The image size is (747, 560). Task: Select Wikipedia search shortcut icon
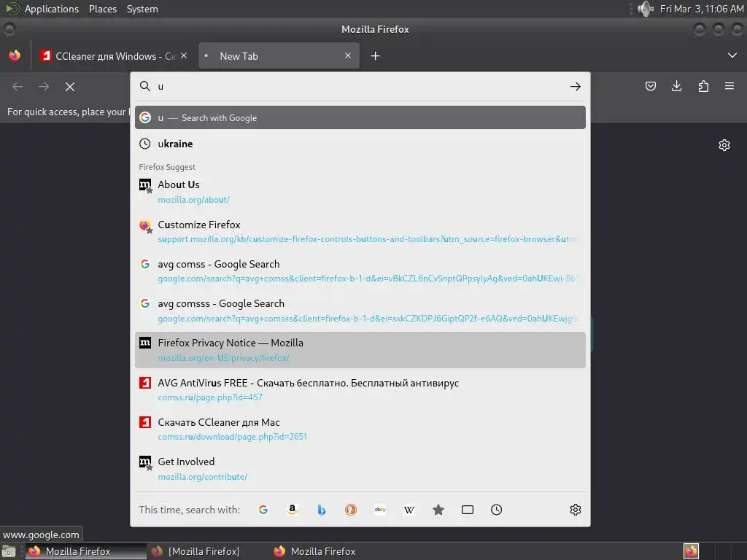click(x=409, y=510)
